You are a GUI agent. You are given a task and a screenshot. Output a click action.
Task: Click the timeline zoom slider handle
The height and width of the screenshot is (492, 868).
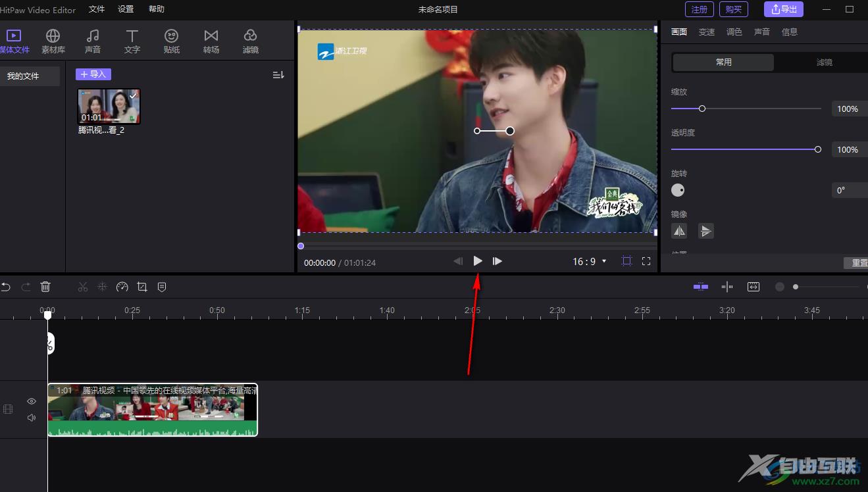click(796, 287)
